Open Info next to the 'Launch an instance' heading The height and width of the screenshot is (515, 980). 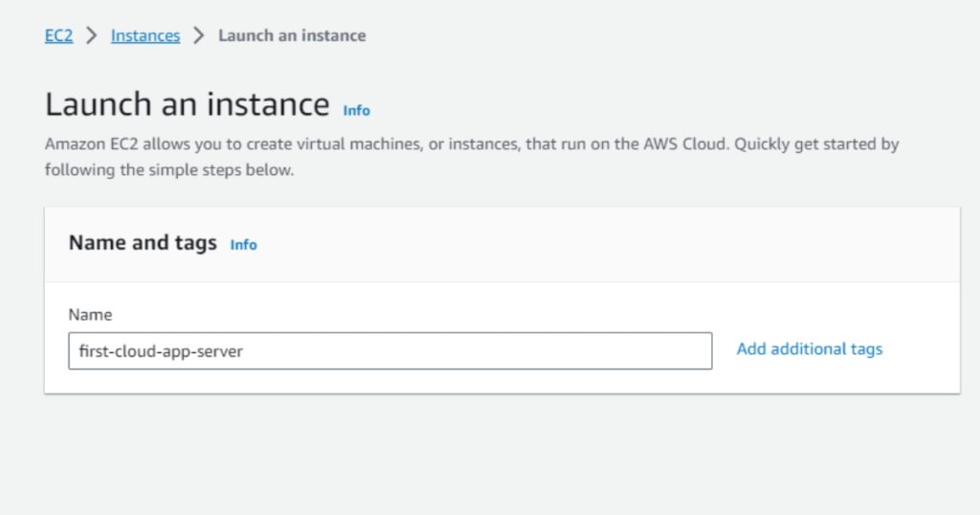(x=356, y=111)
